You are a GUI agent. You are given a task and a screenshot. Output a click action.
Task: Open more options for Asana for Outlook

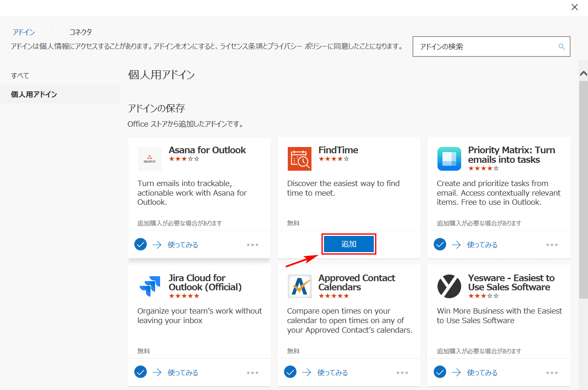pos(252,245)
